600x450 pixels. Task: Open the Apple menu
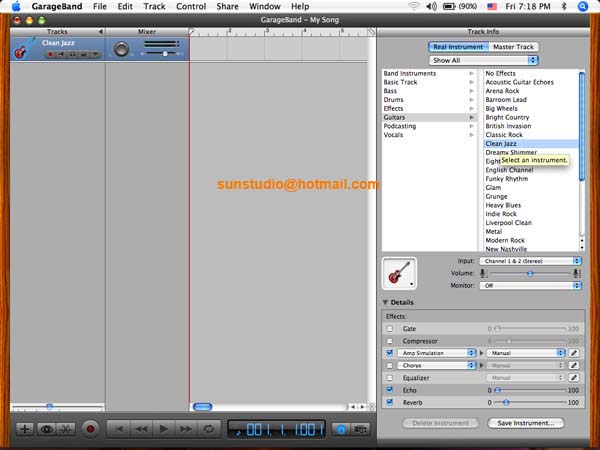click(16, 7)
